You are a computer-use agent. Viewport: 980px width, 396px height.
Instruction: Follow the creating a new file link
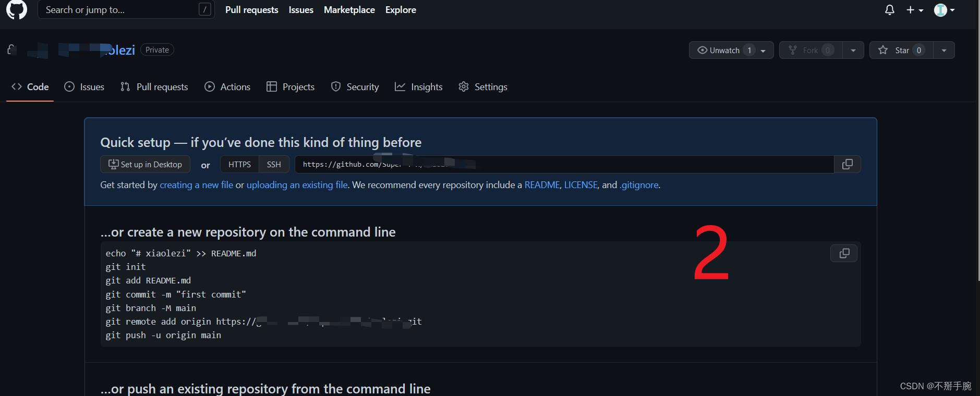196,185
